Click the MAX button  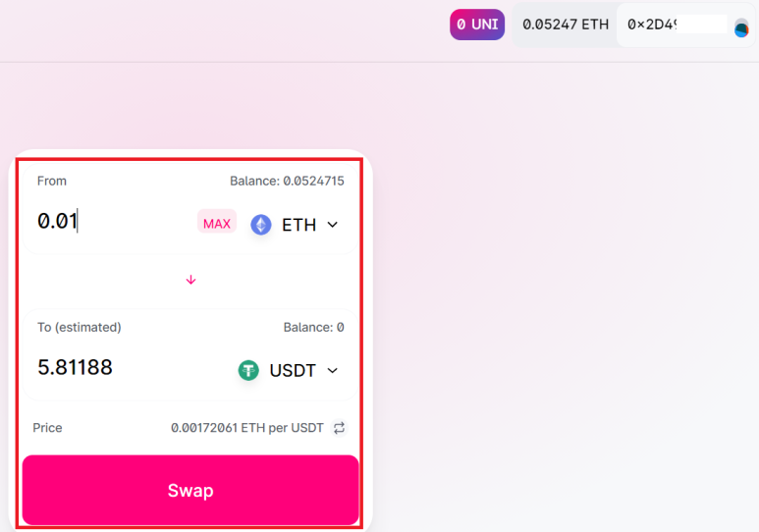point(217,223)
